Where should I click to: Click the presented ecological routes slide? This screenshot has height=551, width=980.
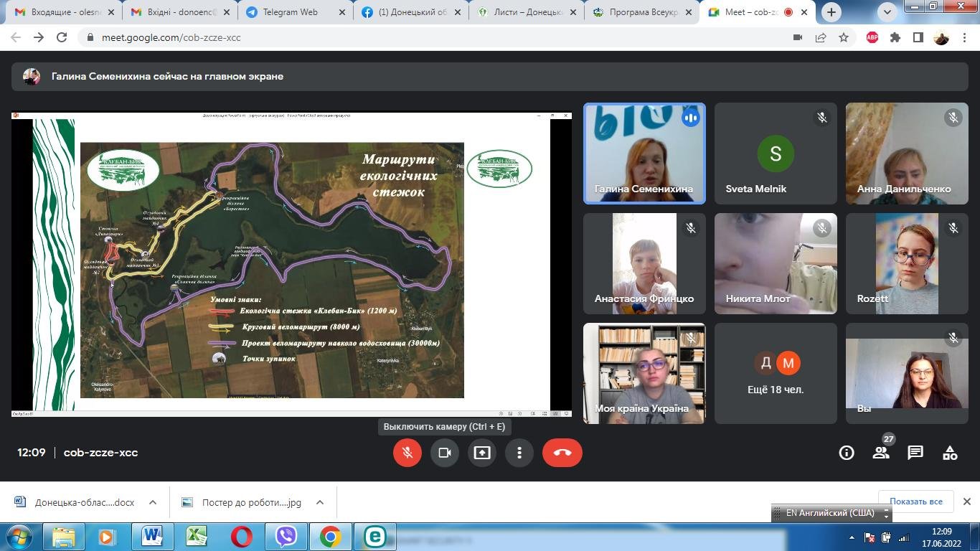coord(291,264)
